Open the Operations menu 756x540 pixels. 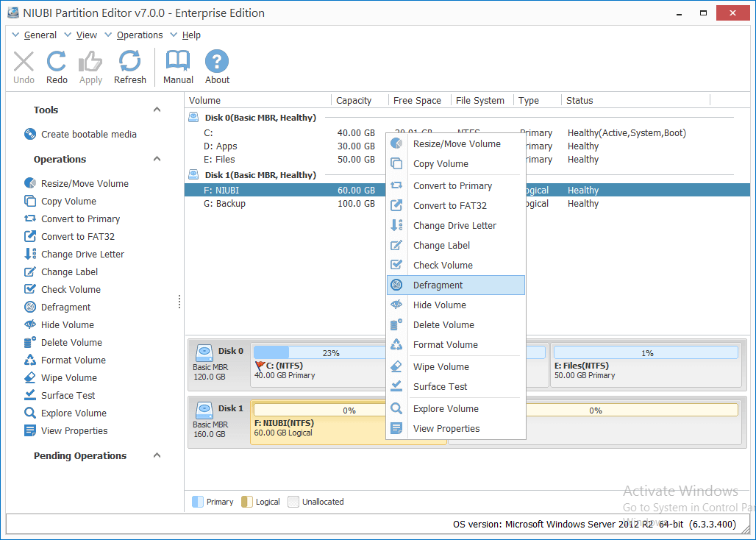tap(140, 35)
